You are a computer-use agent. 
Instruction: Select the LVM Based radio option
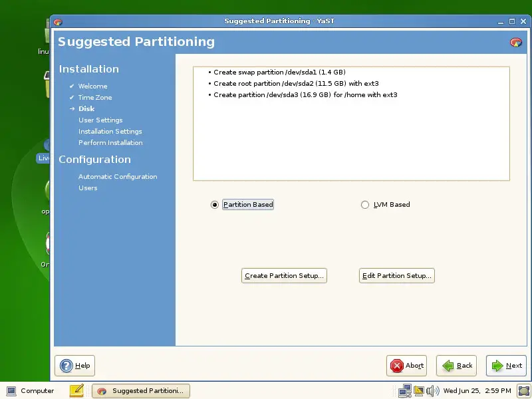[x=364, y=205]
